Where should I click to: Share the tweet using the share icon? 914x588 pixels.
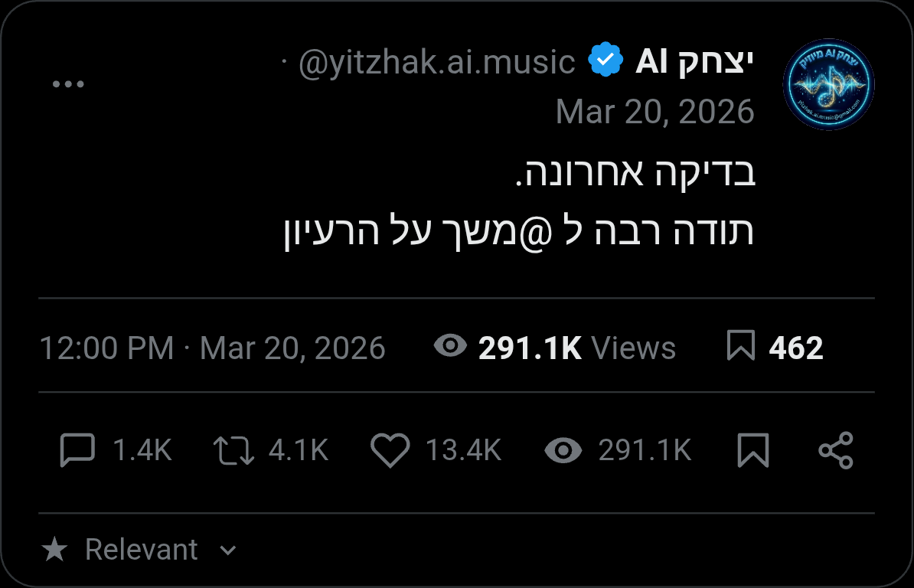(837, 451)
